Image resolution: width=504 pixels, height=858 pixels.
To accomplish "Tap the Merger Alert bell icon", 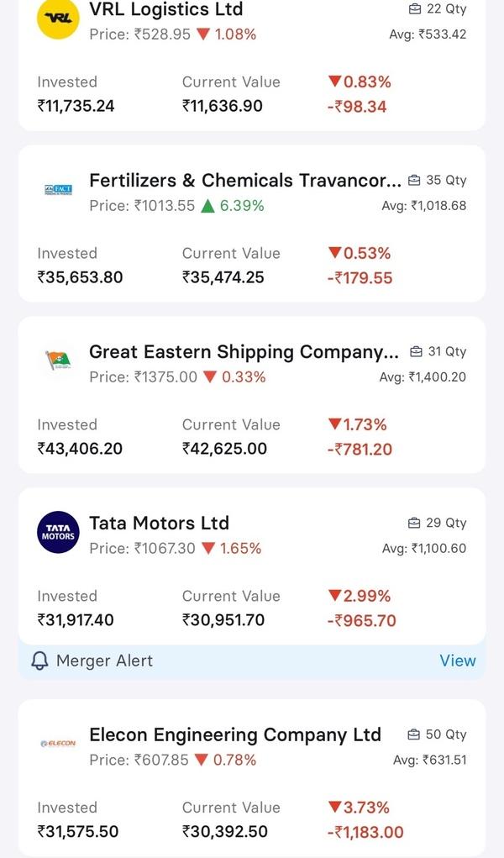I will [x=39, y=661].
